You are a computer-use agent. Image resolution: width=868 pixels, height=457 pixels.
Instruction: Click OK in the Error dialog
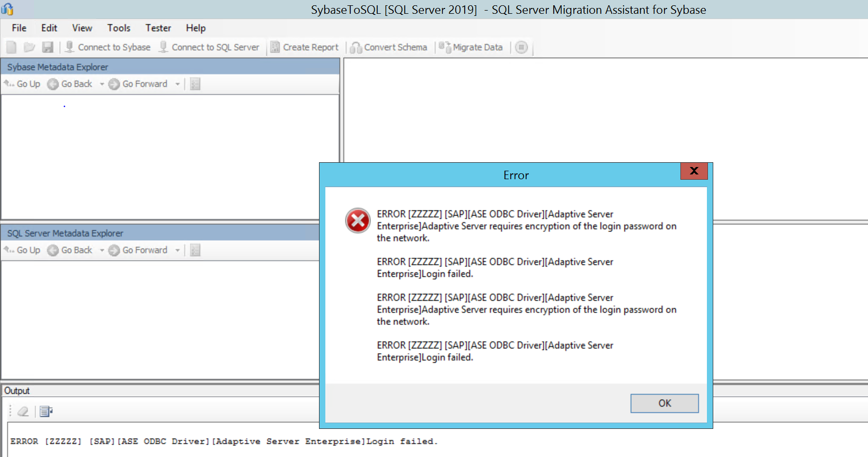[664, 403]
